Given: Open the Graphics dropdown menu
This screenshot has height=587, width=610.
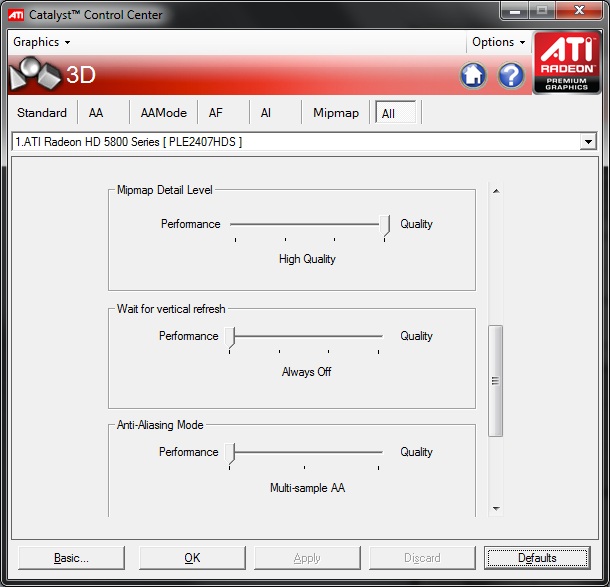Looking at the screenshot, I should point(42,42).
